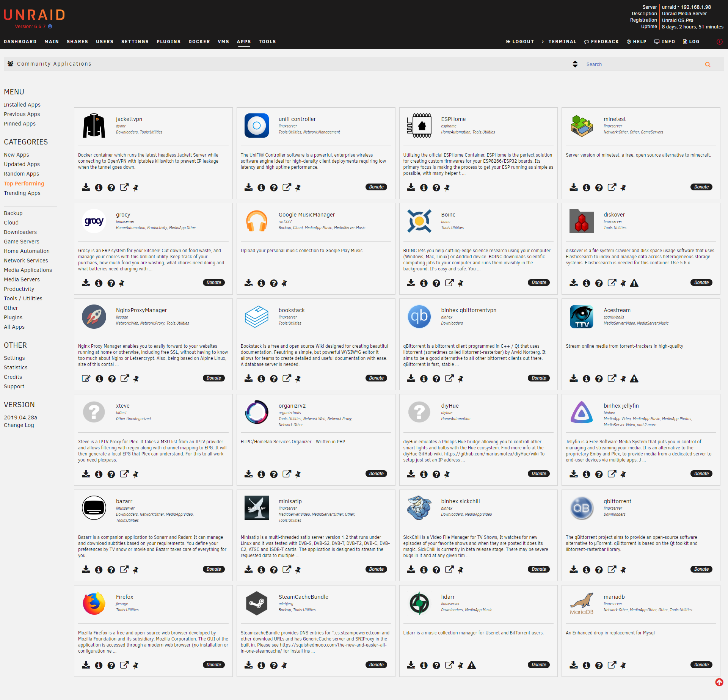Click the Logout link
The height and width of the screenshot is (700, 728).
coord(520,42)
